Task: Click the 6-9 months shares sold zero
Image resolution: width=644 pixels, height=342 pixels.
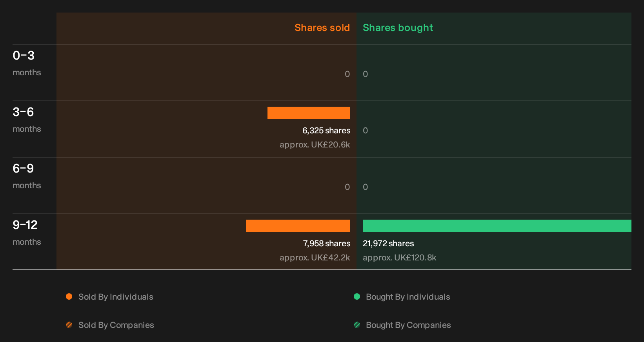Action: click(x=347, y=187)
